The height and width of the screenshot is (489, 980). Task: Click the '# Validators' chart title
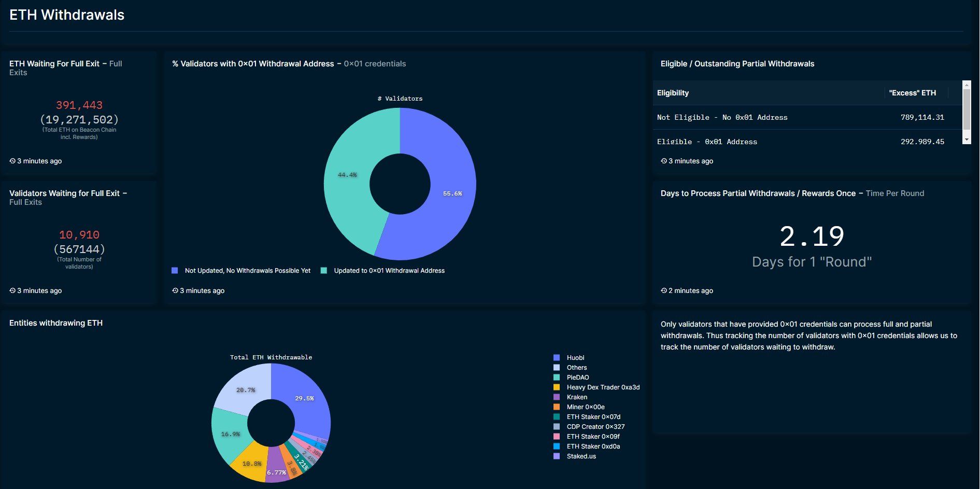[400, 99]
